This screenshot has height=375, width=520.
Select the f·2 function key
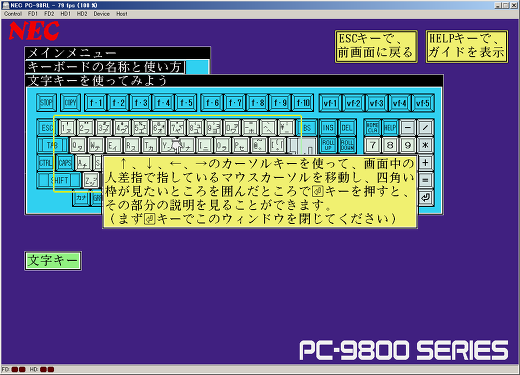pyautogui.click(x=118, y=103)
